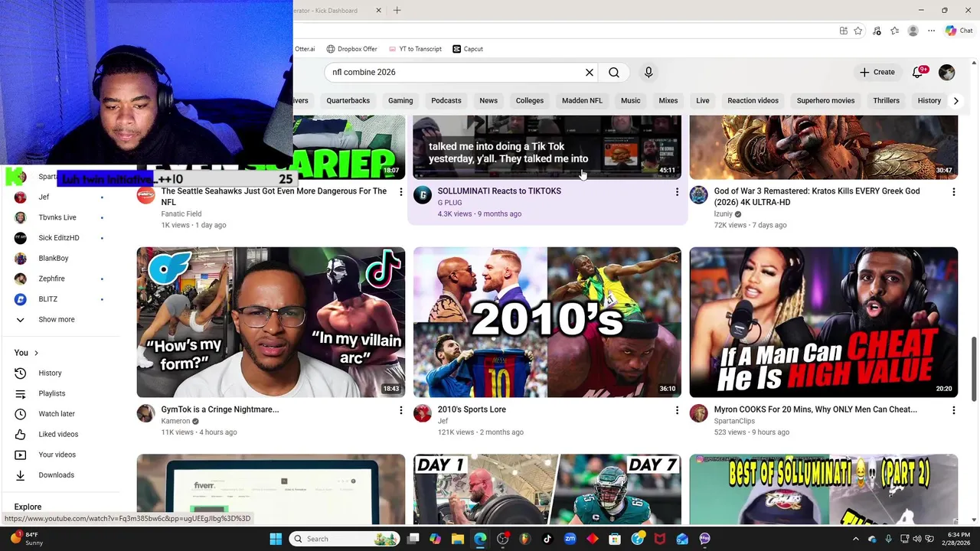
Task: Open the Copilot Chat button
Action: tap(959, 31)
